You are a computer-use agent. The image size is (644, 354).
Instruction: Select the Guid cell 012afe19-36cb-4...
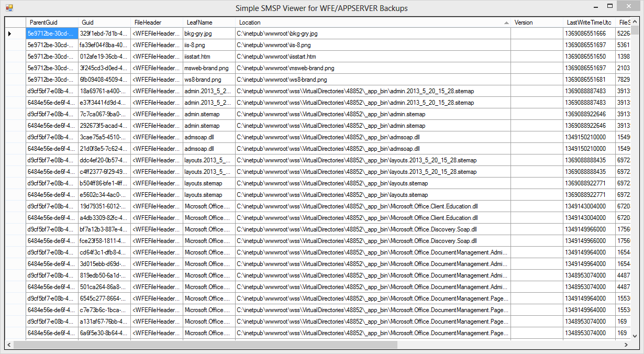click(104, 57)
